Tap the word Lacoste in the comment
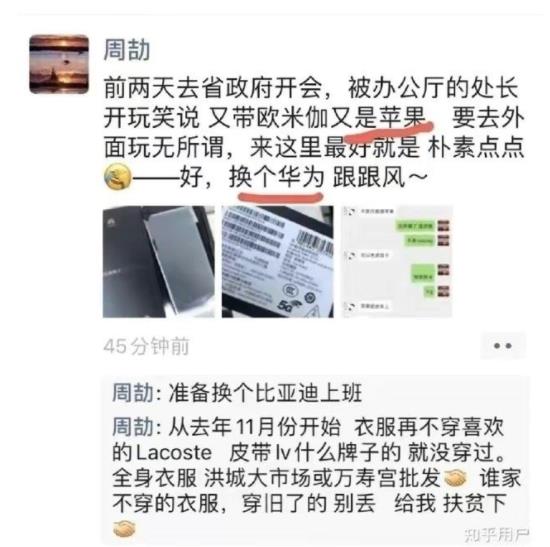The height and width of the screenshot is (547, 550). coord(174,453)
